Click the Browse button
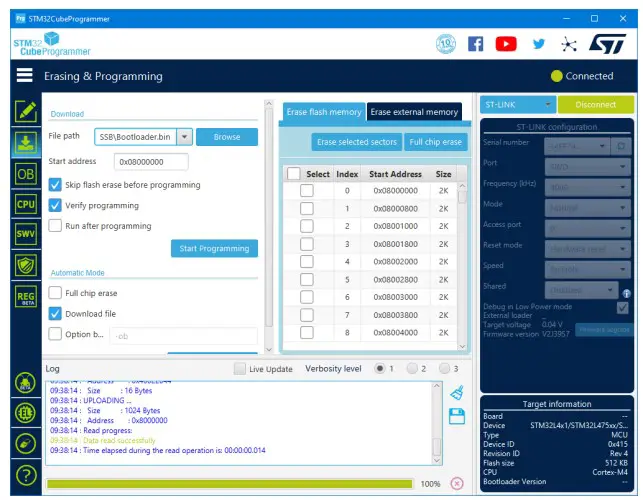643x500 pixels. pos(227,137)
